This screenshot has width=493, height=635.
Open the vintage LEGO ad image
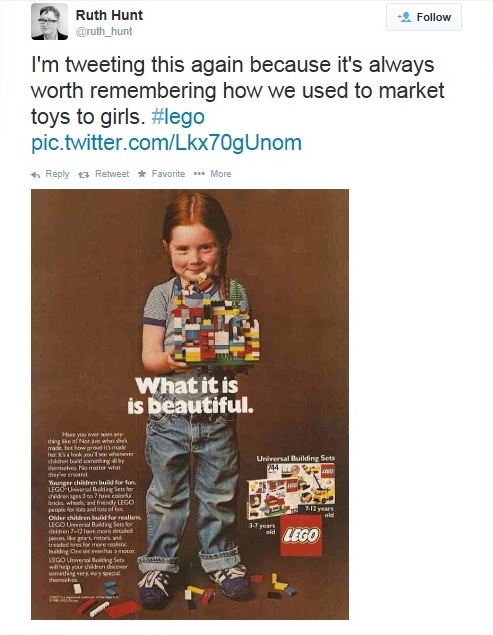coord(190,404)
